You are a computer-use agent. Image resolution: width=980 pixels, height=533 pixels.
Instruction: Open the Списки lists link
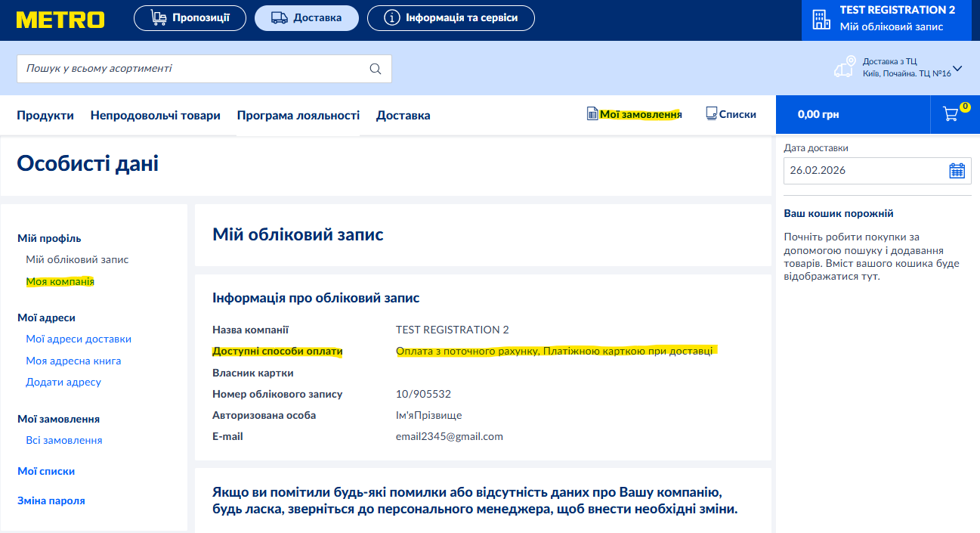(737, 114)
